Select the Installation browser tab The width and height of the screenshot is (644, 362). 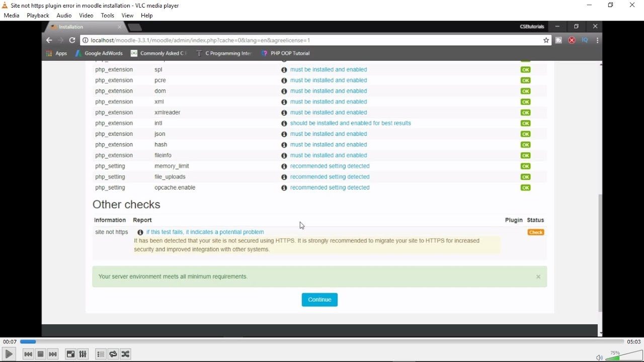[x=85, y=27]
